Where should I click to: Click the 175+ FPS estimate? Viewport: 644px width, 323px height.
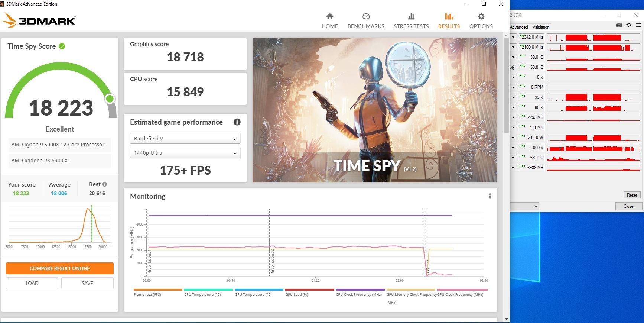(x=185, y=170)
